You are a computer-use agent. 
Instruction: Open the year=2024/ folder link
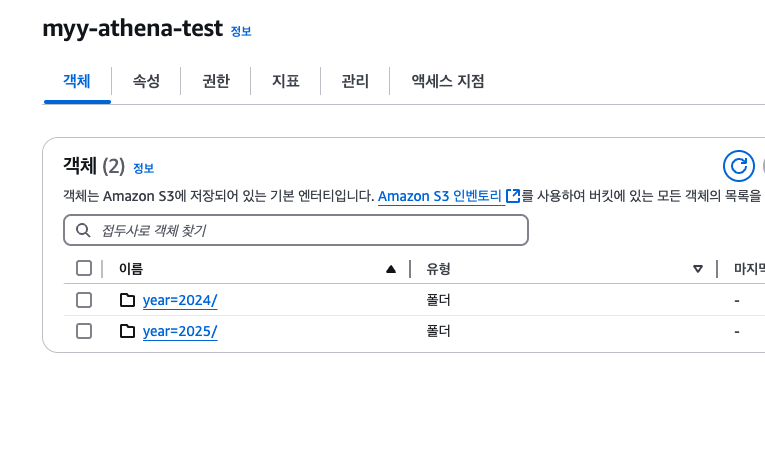click(180, 300)
